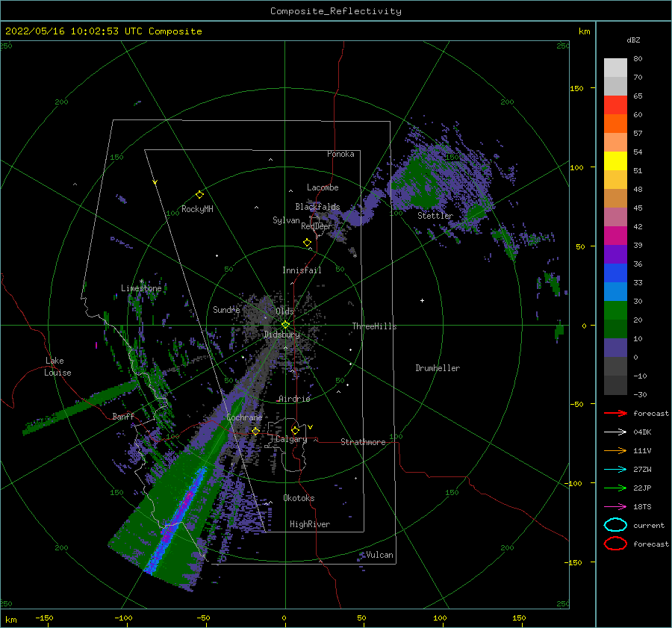Click the yellow diamond marker below RedDeer
The height and width of the screenshot is (628, 672).
click(x=307, y=243)
